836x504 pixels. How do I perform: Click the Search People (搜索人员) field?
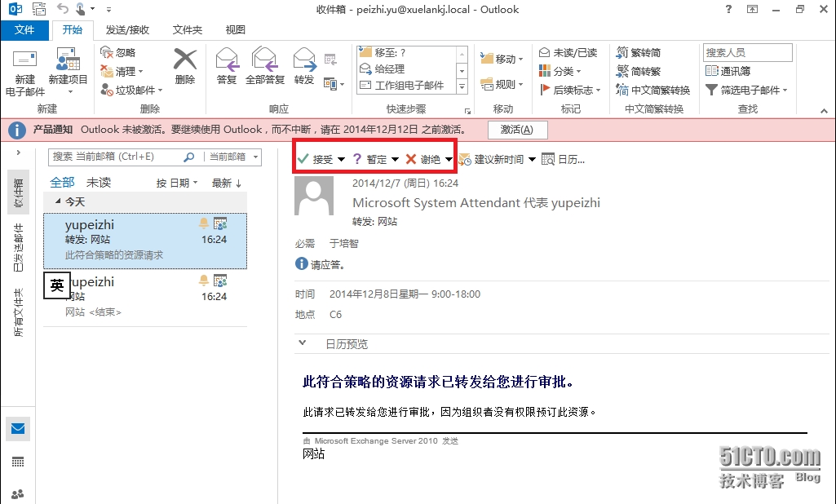(747, 52)
